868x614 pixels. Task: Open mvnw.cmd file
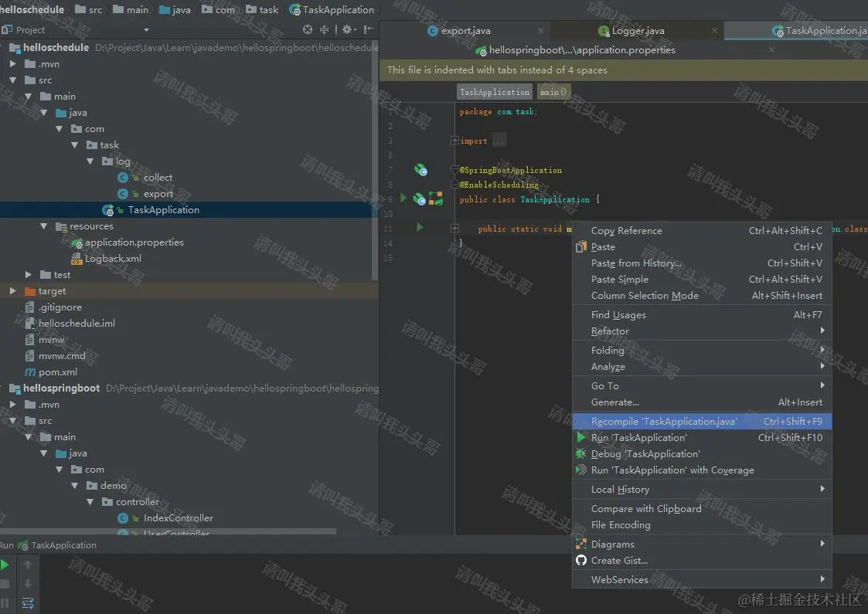(x=61, y=356)
